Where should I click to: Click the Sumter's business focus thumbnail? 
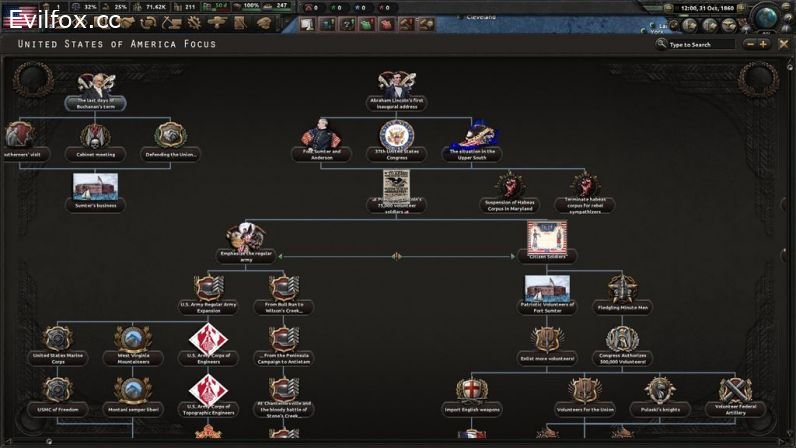coord(95,188)
